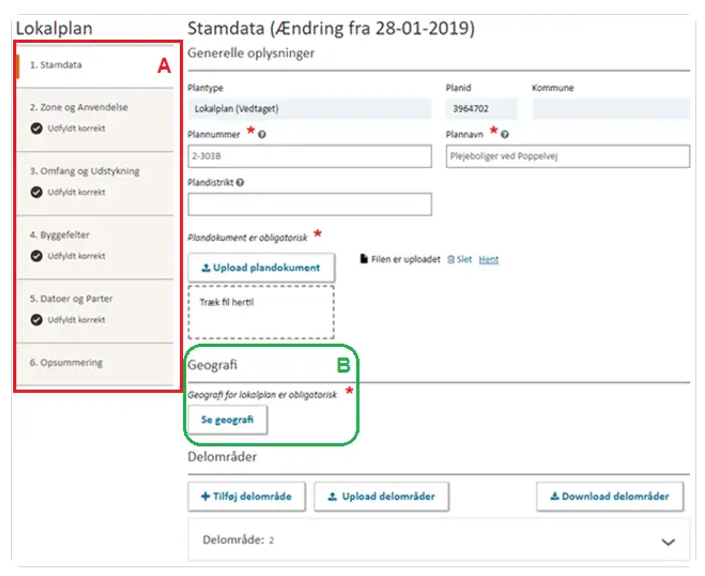Click trash icon for Slet file
The width and height of the screenshot is (705, 576).
click(x=451, y=259)
